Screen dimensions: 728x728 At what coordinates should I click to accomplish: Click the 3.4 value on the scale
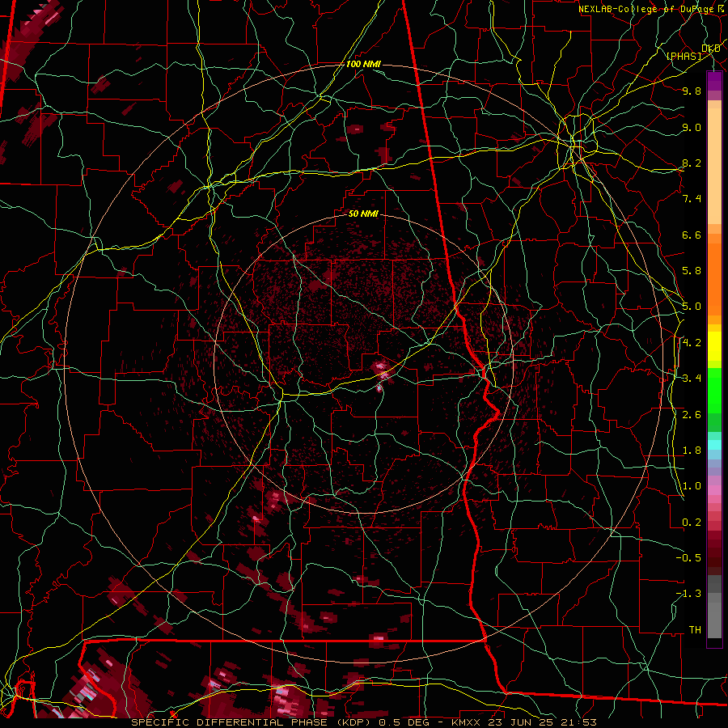(692, 379)
